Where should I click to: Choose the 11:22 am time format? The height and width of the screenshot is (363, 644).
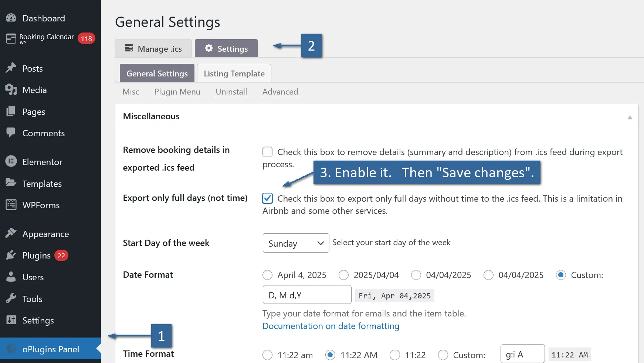[267, 355]
